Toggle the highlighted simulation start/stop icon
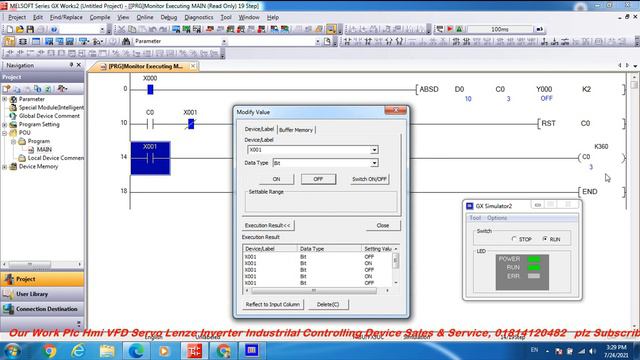The width and height of the screenshot is (640, 360). (331, 29)
